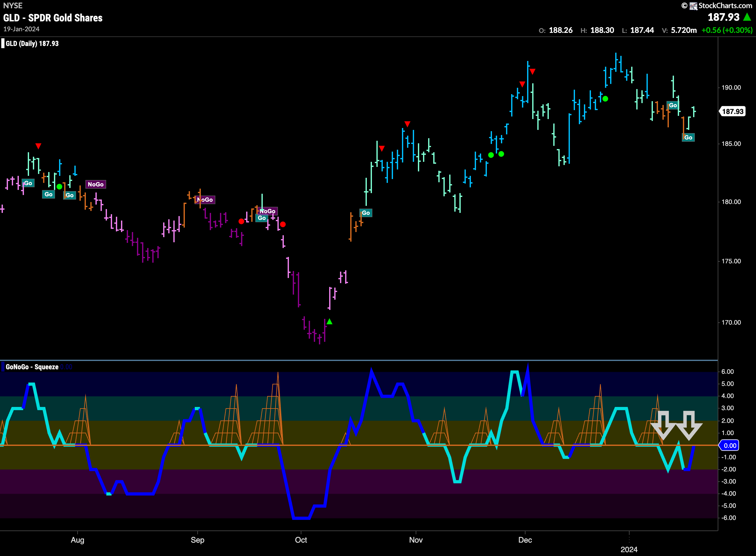Click the GoNoGo - Squeeze panel label
The image size is (756, 556).
pos(32,367)
